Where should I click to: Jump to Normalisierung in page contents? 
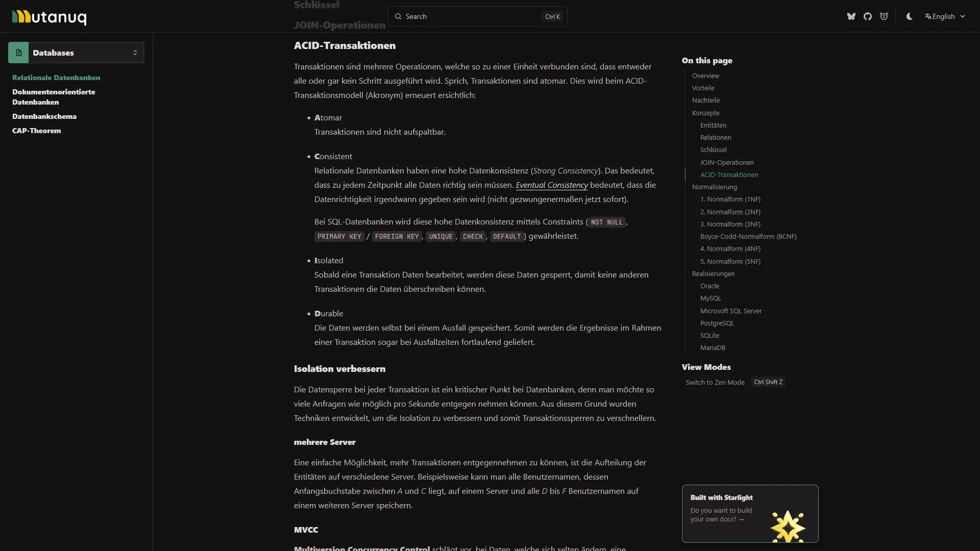[x=714, y=187]
